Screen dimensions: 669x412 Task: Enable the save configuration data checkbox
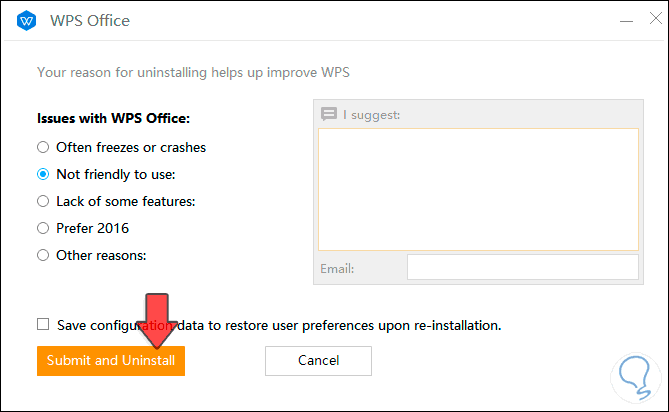(43, 324)
